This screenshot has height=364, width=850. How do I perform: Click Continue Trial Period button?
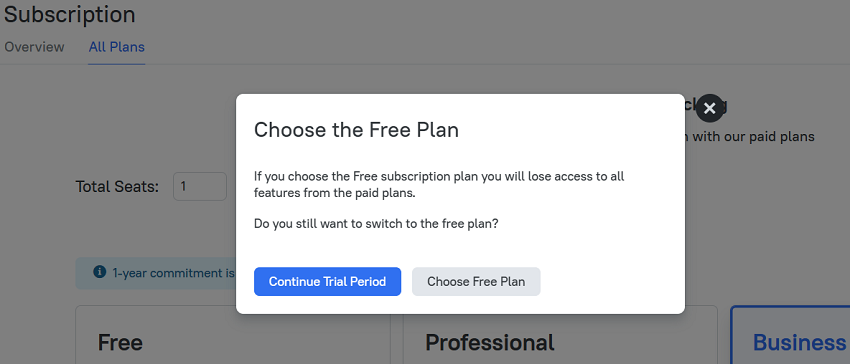[x=327, y=282]
